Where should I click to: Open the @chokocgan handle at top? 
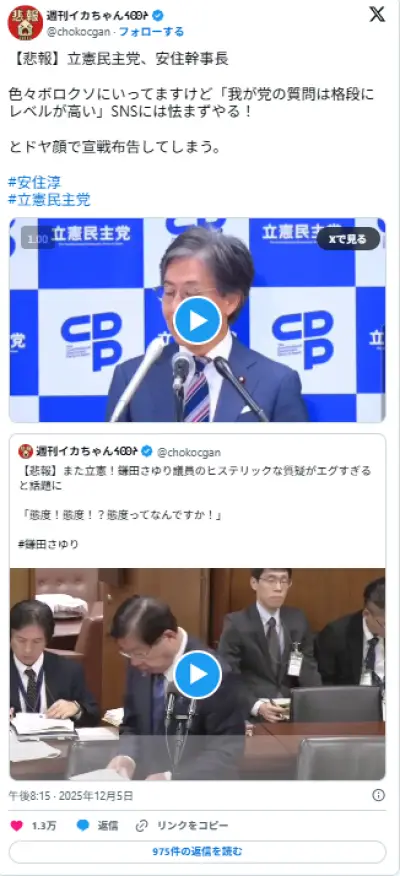coord(78,32)
